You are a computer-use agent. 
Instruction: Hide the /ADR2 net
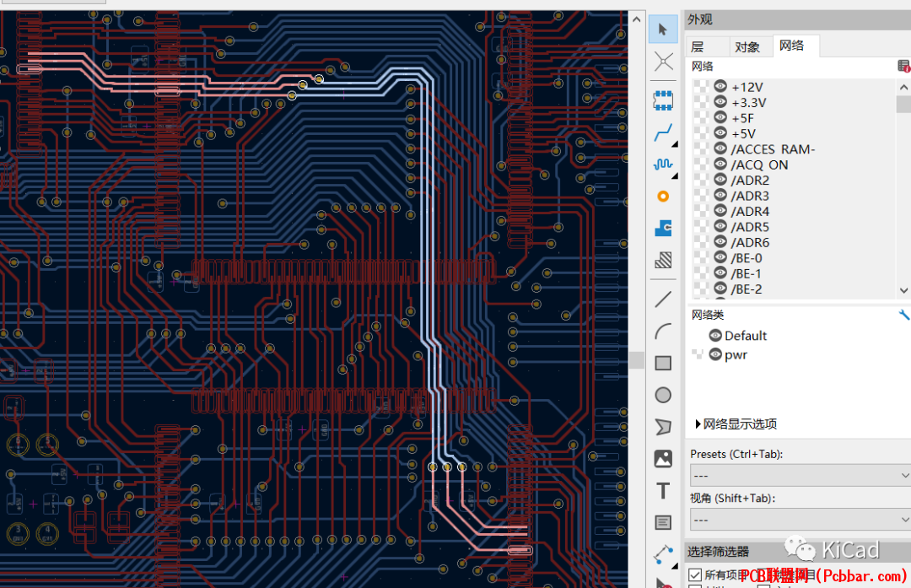pos(720,181)
